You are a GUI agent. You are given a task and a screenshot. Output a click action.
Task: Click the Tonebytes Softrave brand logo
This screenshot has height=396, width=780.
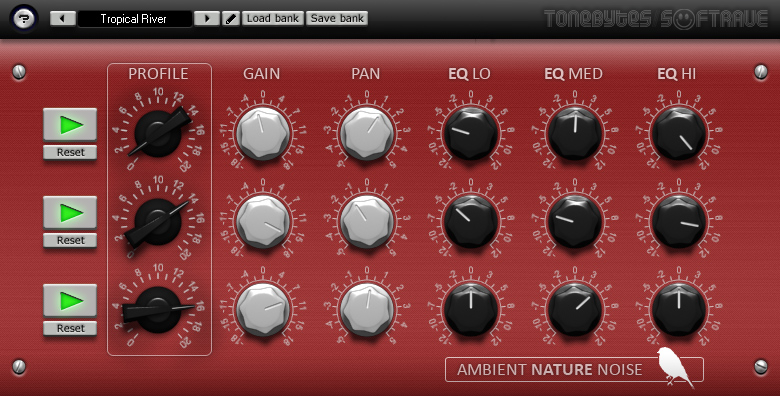click(x=656, y=19)
